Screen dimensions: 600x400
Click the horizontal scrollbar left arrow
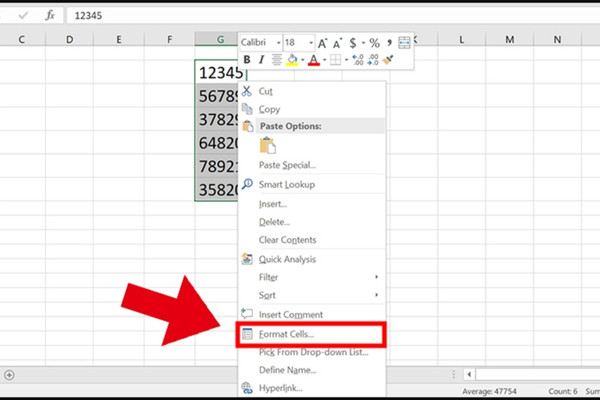[469, 374]
